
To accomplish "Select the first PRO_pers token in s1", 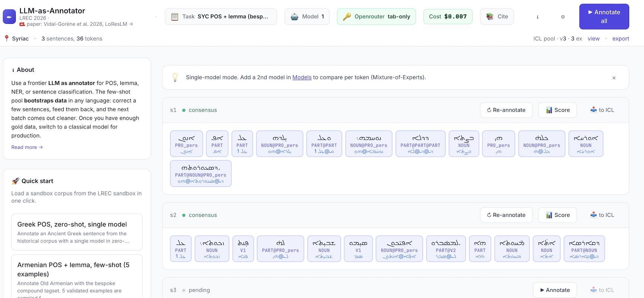I will [187, 144].
